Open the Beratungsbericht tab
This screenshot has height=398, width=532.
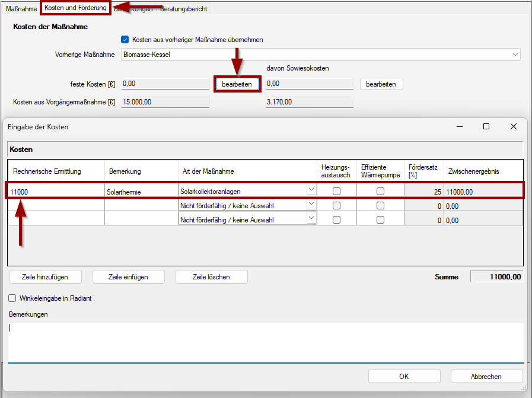click(184, 9)
